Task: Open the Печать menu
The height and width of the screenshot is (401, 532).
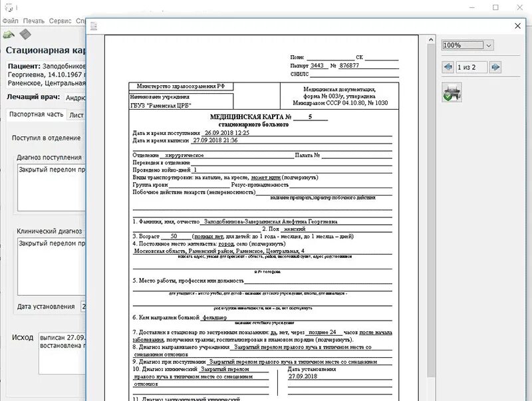Action: (x=34, y=21)
